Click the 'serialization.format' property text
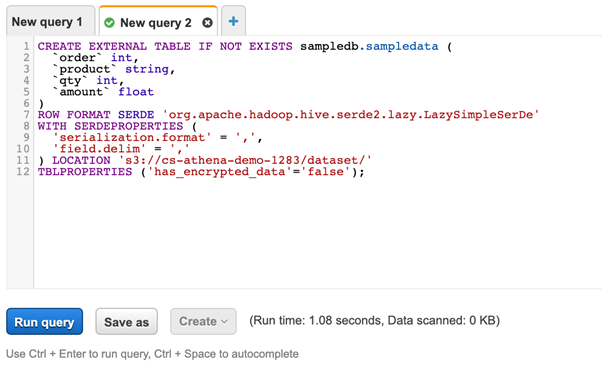This screenshot has width=602, height=368. tap(132, 137)
